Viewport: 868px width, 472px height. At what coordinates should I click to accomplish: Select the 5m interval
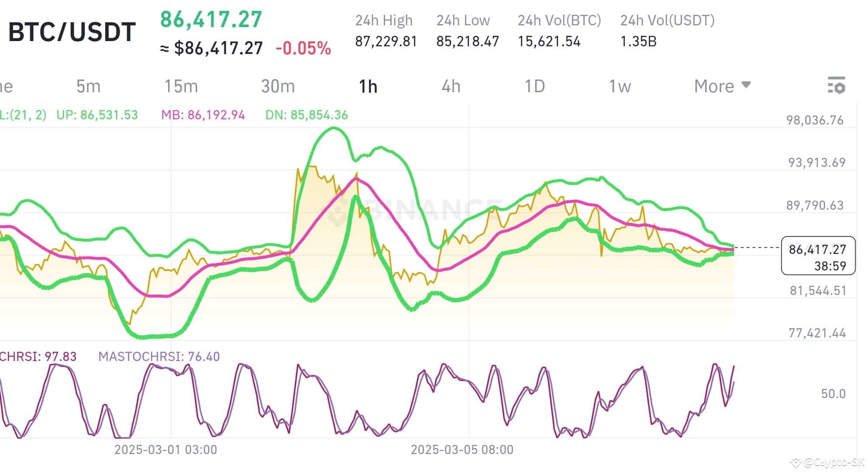coord(88,86)
